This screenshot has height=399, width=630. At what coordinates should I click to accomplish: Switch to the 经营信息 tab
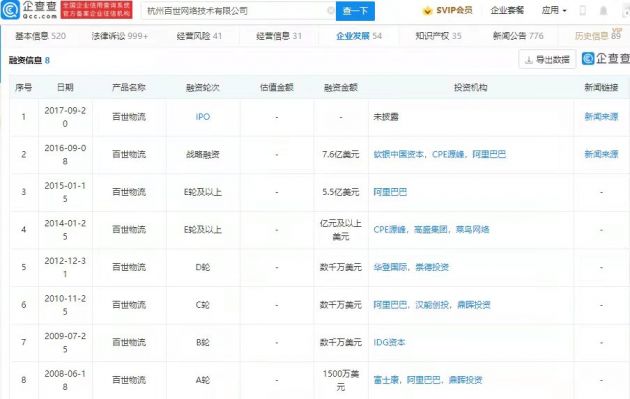click(x=279, y=36)
